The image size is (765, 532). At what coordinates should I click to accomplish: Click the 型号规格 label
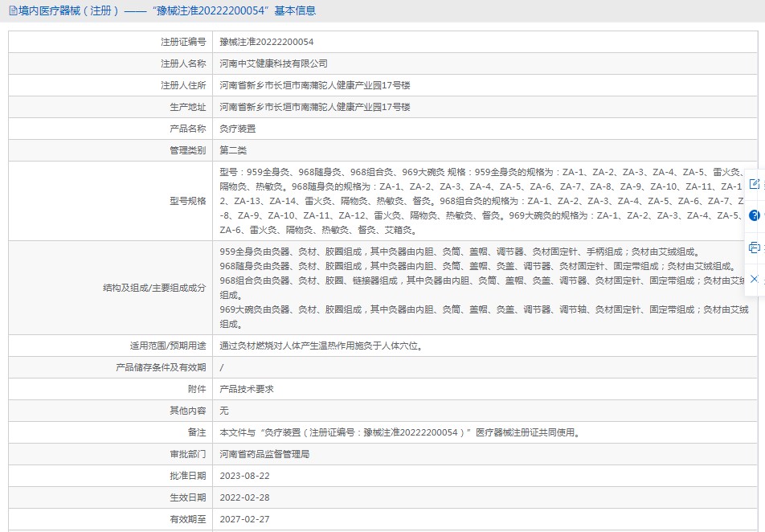pos(188,201)
